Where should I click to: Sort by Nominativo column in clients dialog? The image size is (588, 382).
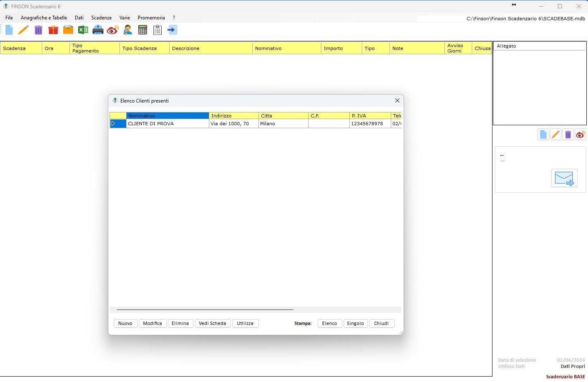click(167, 116)
